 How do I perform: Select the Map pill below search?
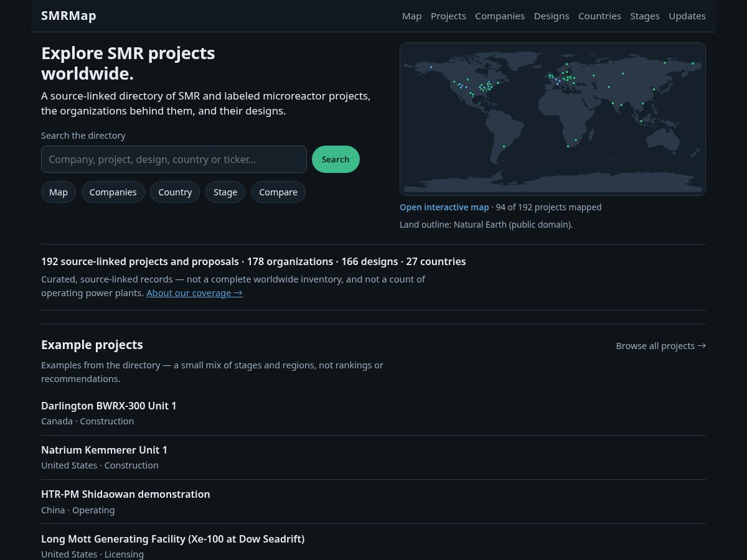(x=59, y=192)
